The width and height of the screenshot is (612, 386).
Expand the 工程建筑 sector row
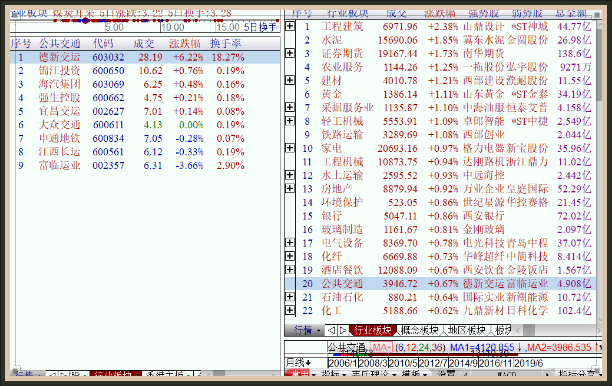[290, 26]
